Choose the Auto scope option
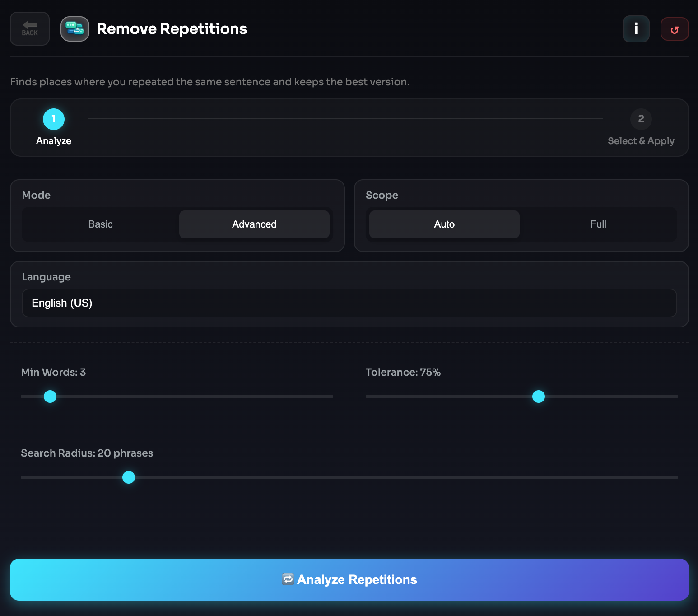The image size is (698, 616). [x=444, y=224]
